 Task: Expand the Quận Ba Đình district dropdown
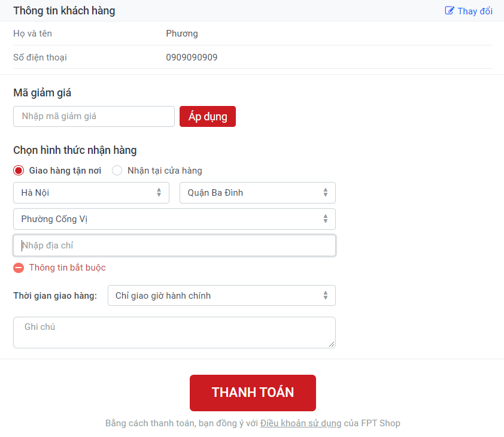coord(257,193)
